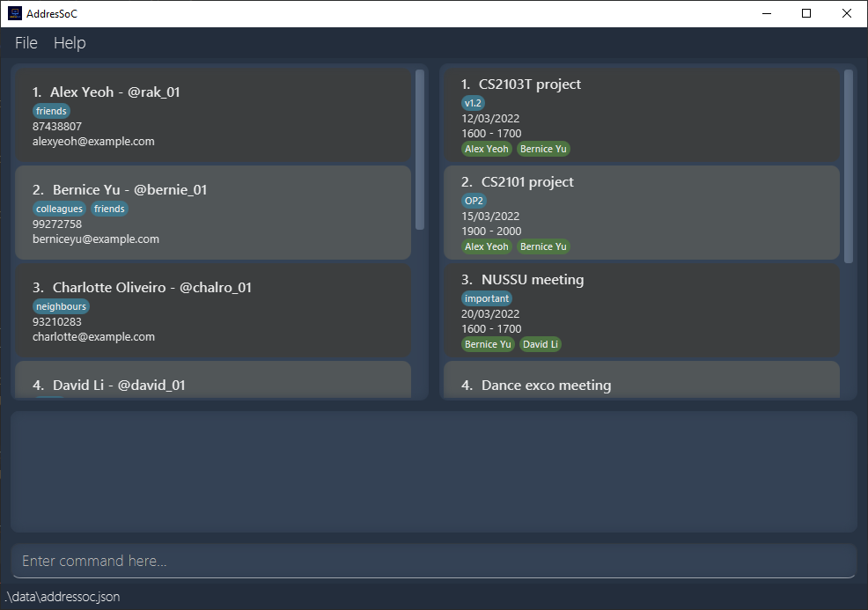Viewport: 868px width, 610px height.
Task: Click the AddresSoC app icon in title bar
Action: (x=15, y=13)
